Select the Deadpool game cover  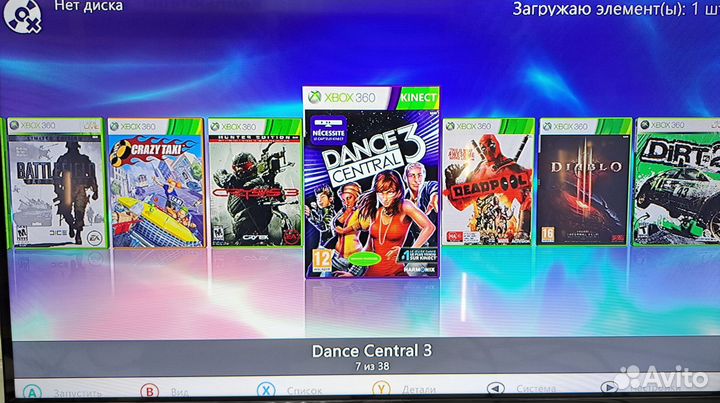tap(488, 182)
